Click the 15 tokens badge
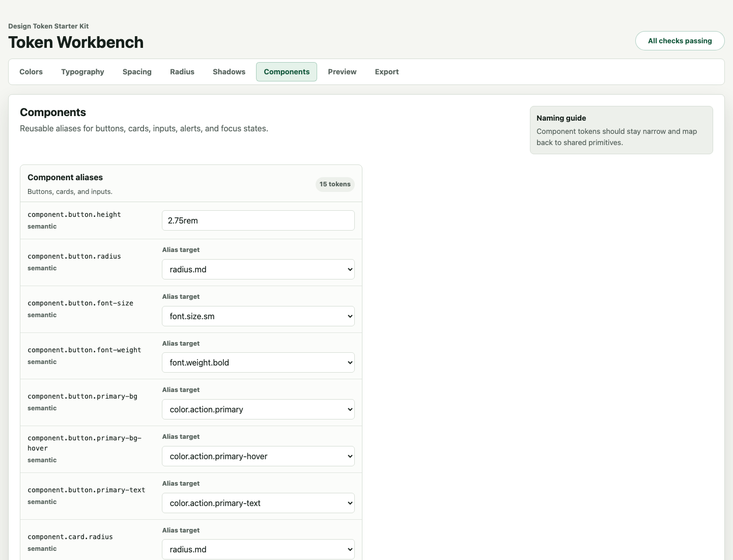The height and width of the screenshot is (560, 733). (335, 184)
